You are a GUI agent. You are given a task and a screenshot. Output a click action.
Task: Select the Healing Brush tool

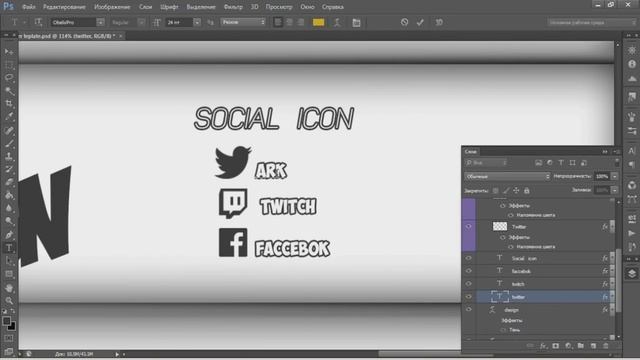[9, 131]
